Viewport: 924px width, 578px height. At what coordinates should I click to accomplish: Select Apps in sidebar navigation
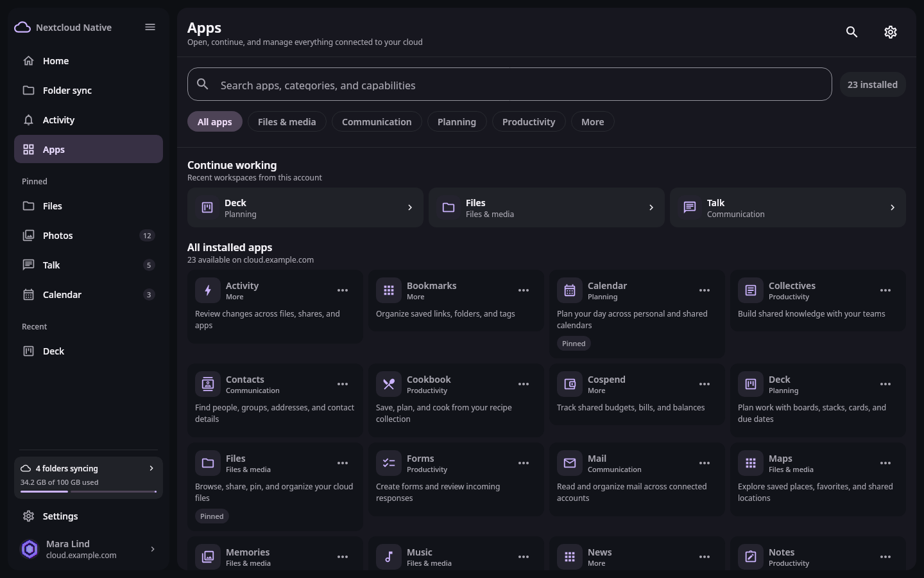89,149
